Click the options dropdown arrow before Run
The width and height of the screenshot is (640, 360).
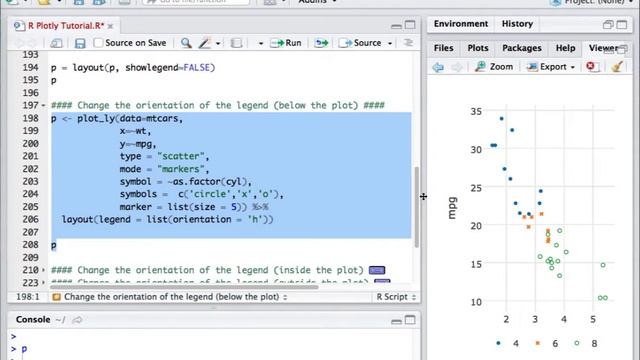pyautogui.click(x=261, y=43)
